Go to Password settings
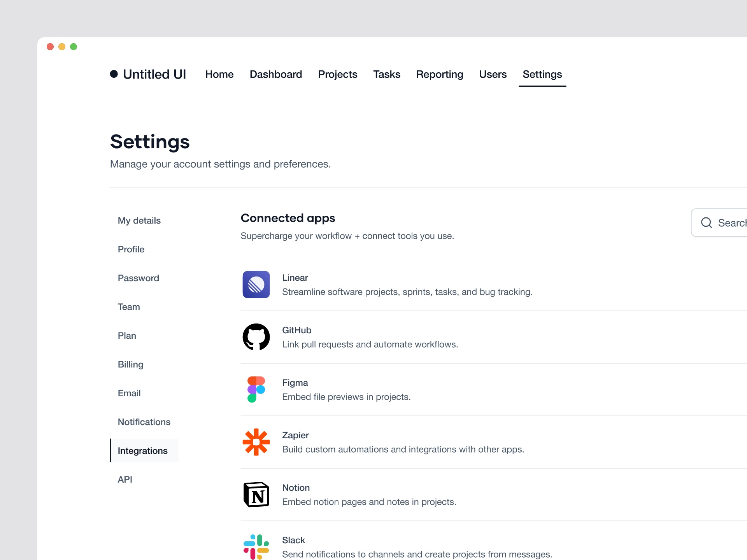Screen dimensions: 747x560 [138, 278]
